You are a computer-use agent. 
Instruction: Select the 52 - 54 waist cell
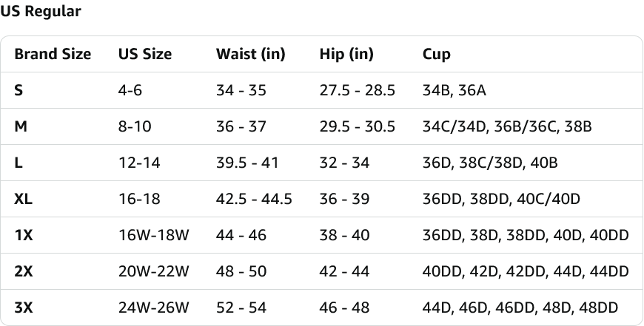[241, 308]
